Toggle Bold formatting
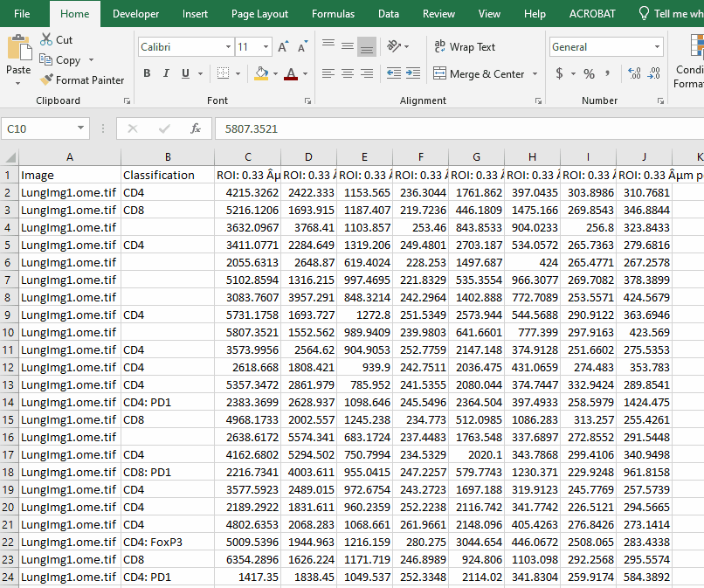The width and height of the screenshot is (704, 588). click(x=145, y=74)
